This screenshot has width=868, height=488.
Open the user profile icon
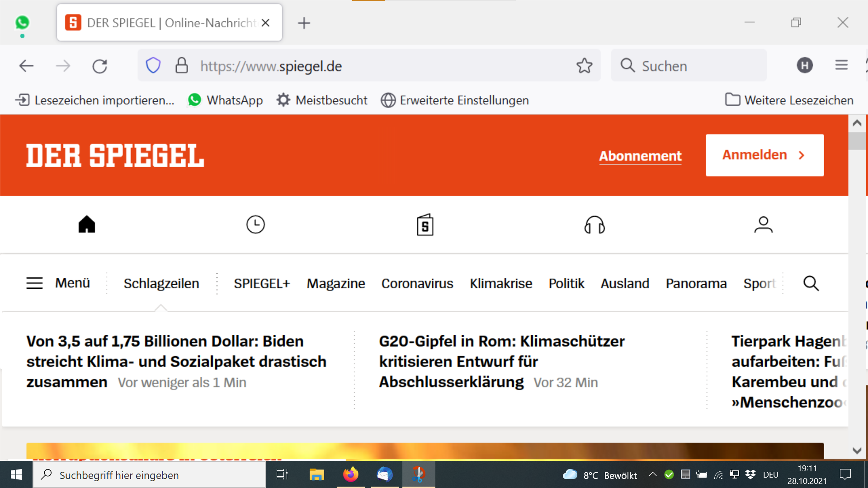763,225
